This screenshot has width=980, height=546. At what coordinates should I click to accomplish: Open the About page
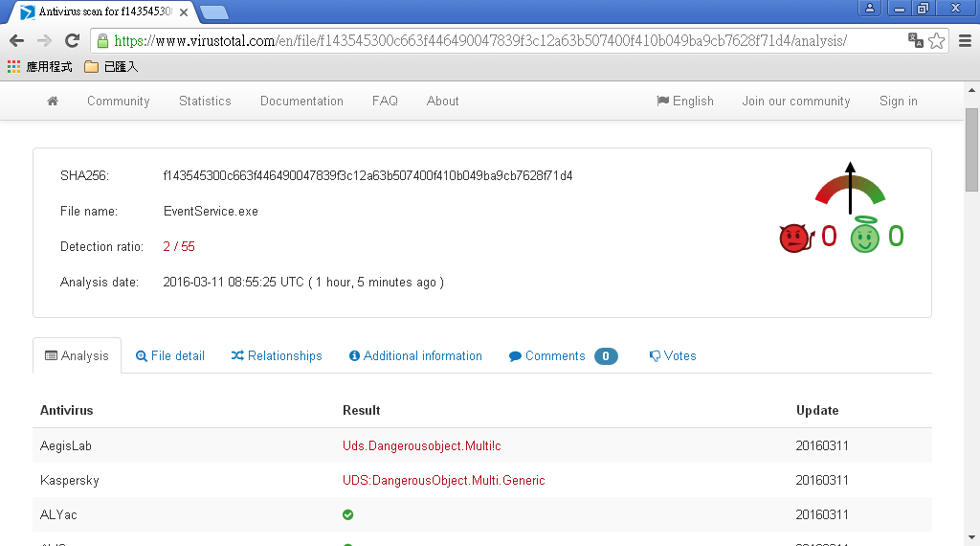(x=442, y=101)
